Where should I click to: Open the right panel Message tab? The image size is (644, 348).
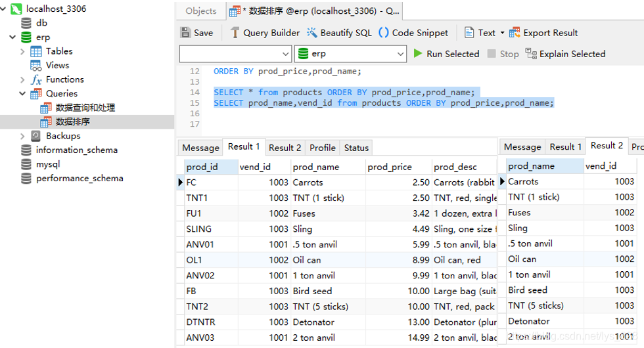tap(522, 147)
